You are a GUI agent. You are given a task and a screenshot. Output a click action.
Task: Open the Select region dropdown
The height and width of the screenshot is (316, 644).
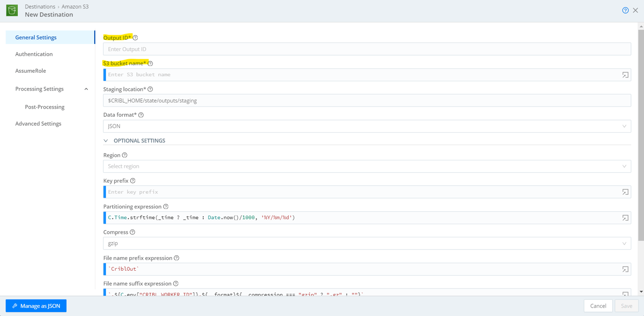coord(366,166)
